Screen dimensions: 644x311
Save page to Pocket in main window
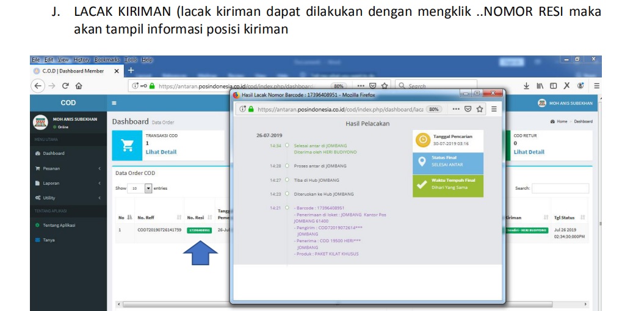[373, 86]
